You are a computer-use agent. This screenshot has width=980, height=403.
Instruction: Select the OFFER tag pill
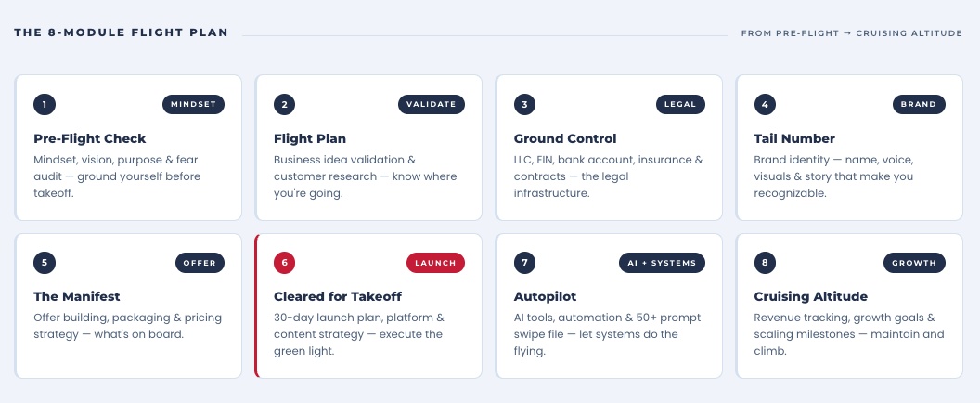tap(200, 263)
